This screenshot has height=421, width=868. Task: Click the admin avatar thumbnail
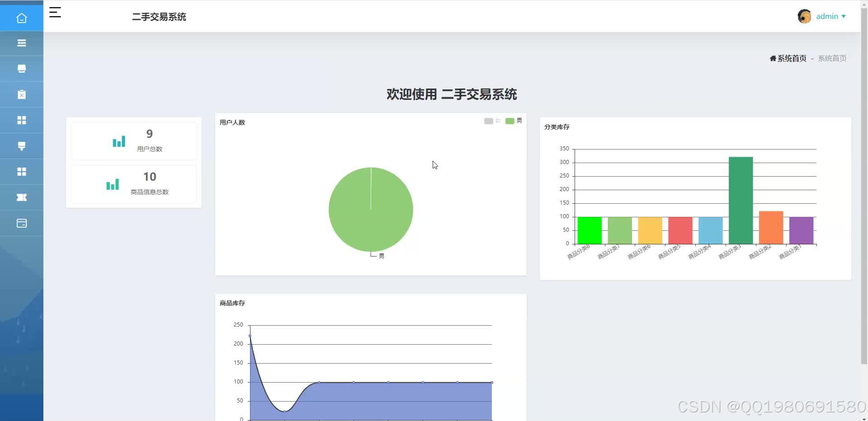pos(804,16)
